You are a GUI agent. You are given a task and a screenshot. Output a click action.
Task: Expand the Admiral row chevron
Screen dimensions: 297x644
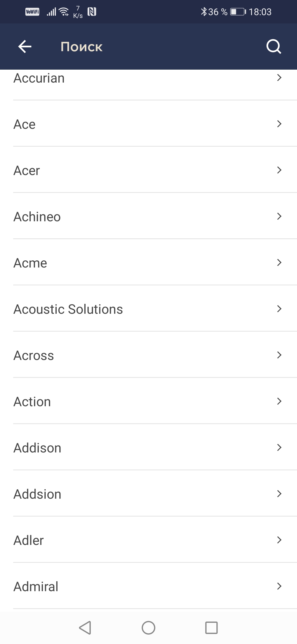[279, 586]
